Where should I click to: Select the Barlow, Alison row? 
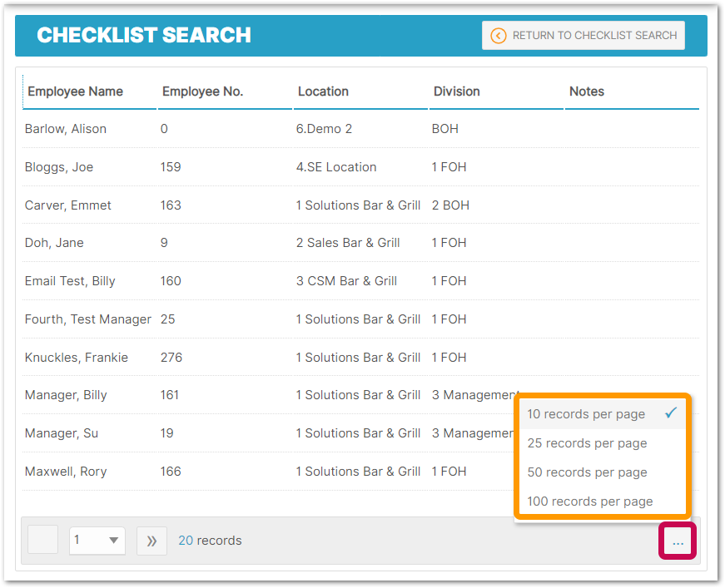(x=360, y=129)
